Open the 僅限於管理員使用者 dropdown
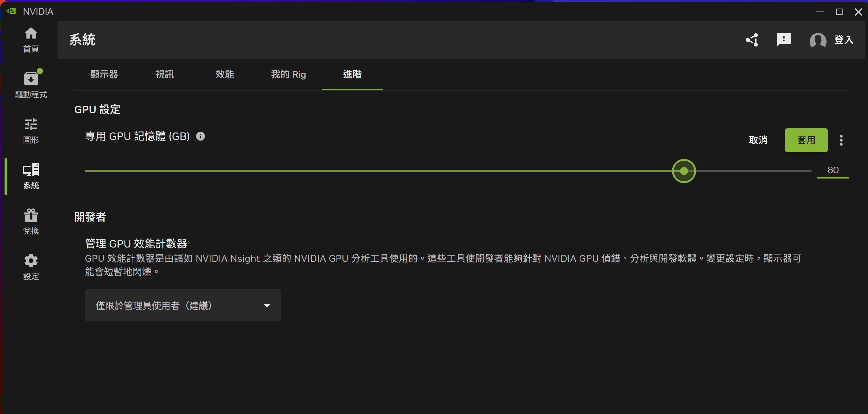The image size is (868, 414). click(x=183, y=305)
